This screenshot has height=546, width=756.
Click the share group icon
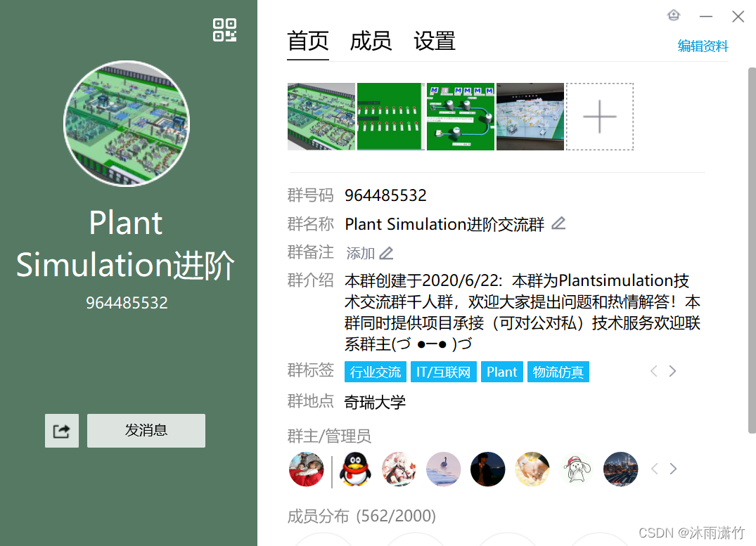pos(61,431)
